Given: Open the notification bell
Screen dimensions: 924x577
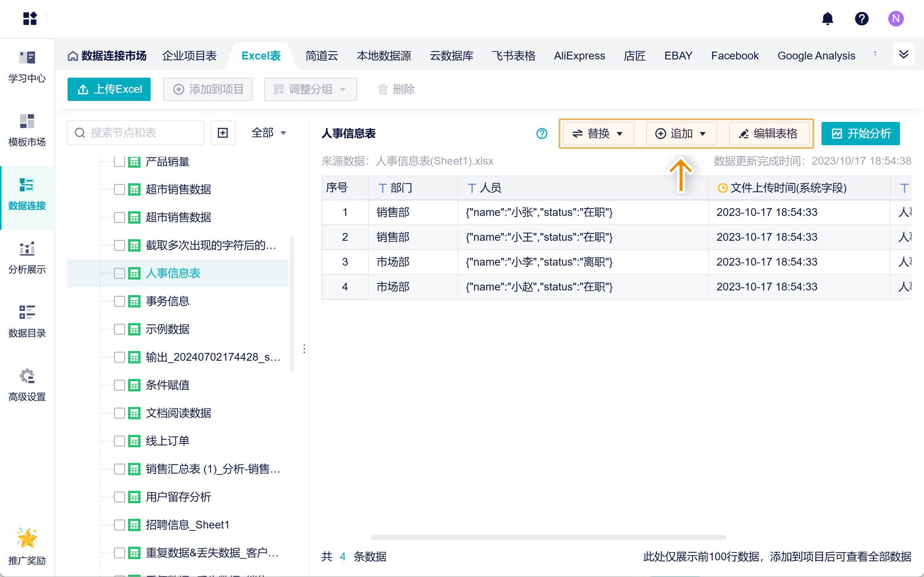Looking at the screenshot, I should point(828,19).
